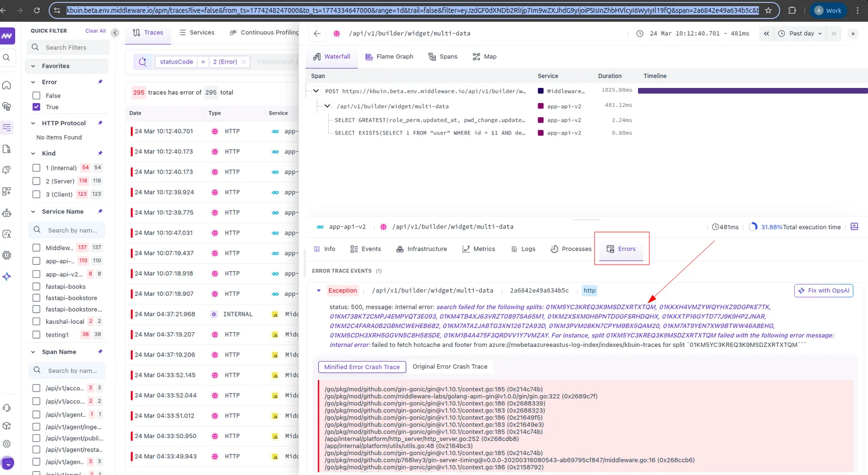Switch to the Spans tab

click(x=443, y=56)
